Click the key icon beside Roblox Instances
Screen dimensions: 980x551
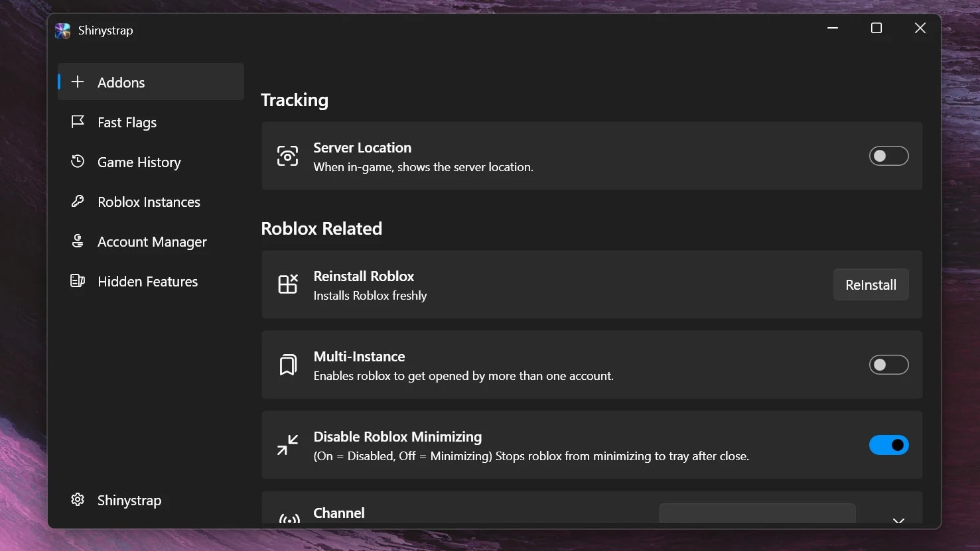[78, 201]
